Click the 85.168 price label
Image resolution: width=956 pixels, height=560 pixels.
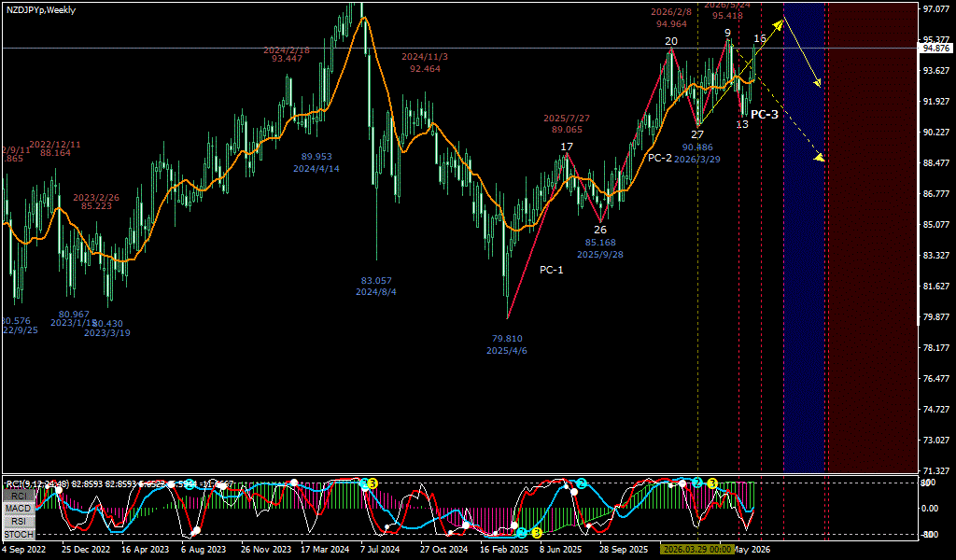[x=600, y=243]
